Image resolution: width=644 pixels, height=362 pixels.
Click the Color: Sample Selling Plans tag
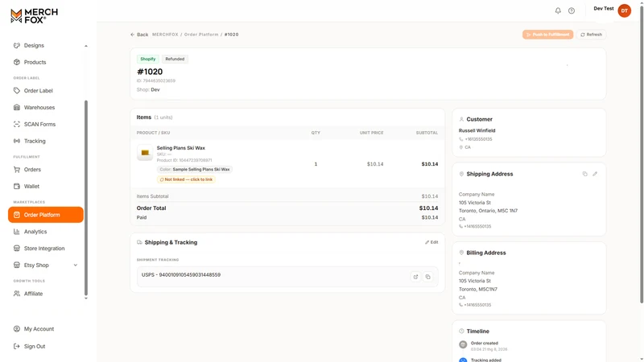pyautogui.click(x=195, y=169)
